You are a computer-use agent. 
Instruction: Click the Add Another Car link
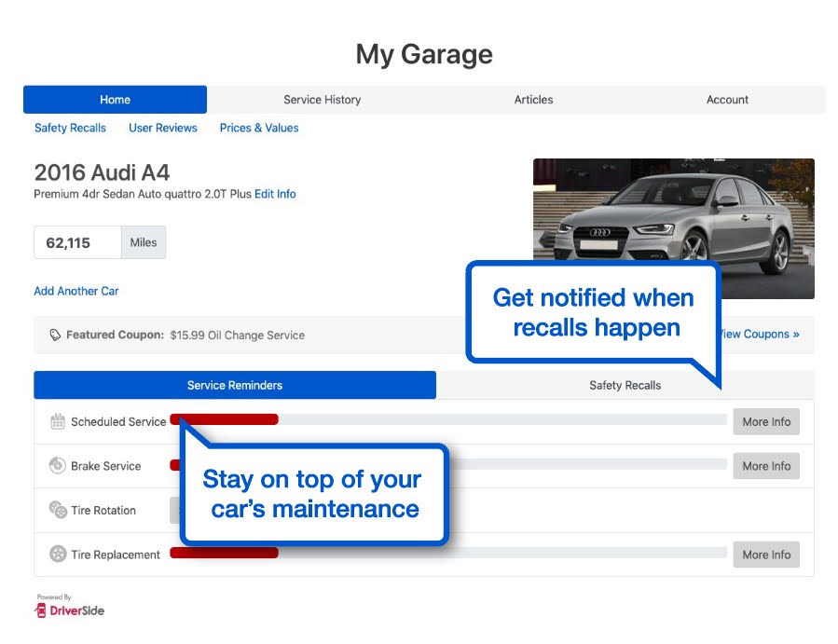(x=76, y=291)
